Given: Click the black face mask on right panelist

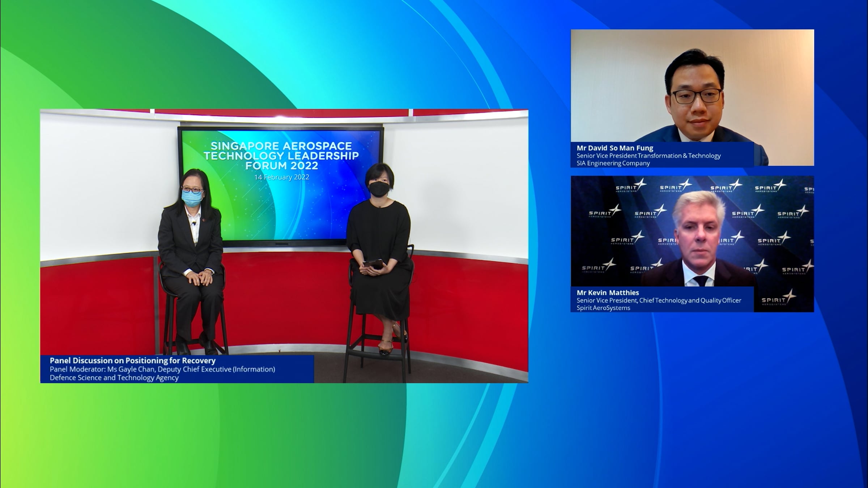Looking at the screenshot, I should (x=379, y=189).
